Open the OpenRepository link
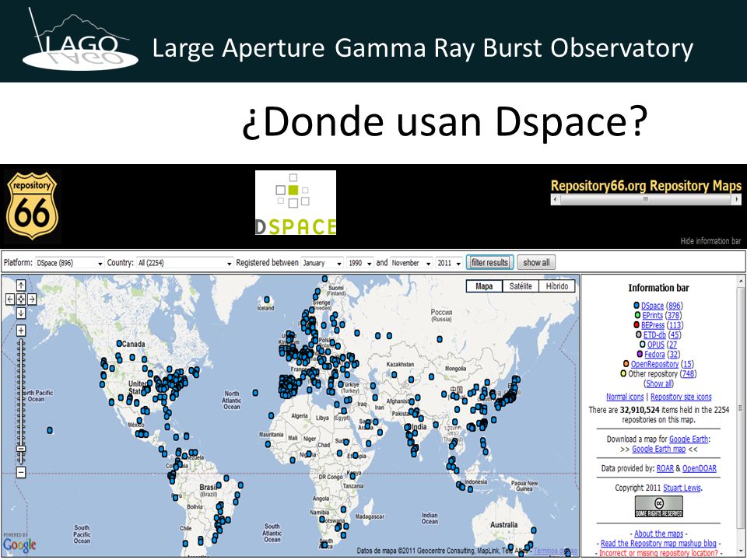The height and width of the screenshot is (560, 747). (x=654, y=364)
